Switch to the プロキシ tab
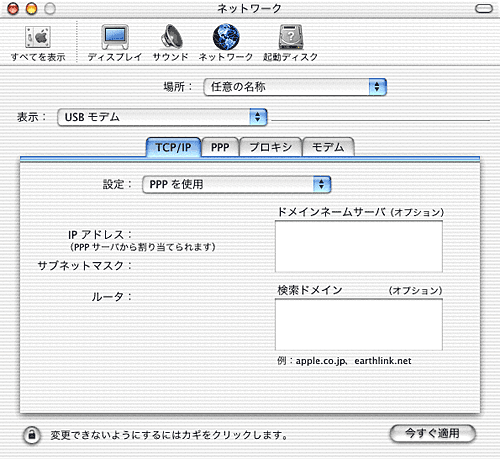500x459 pixels. 271,147
